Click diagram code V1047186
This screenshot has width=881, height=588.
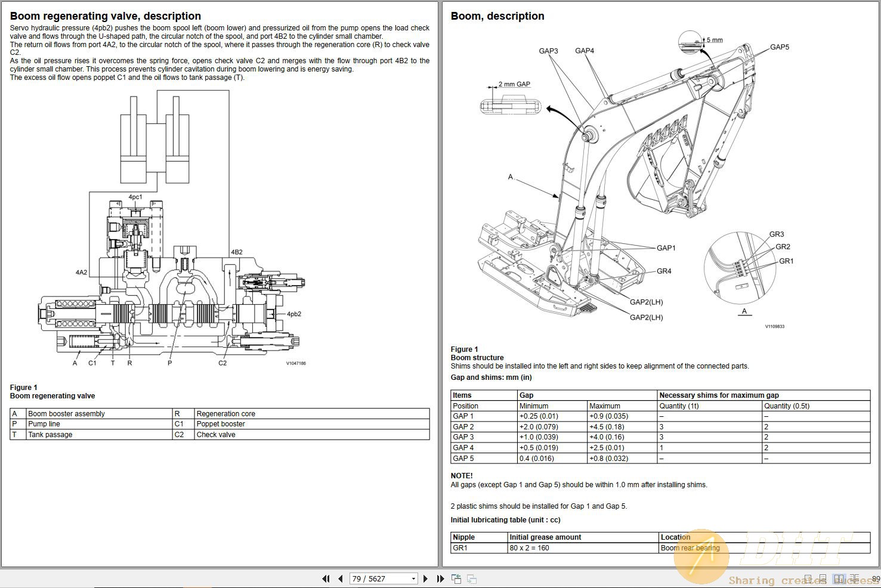point(296,363)
